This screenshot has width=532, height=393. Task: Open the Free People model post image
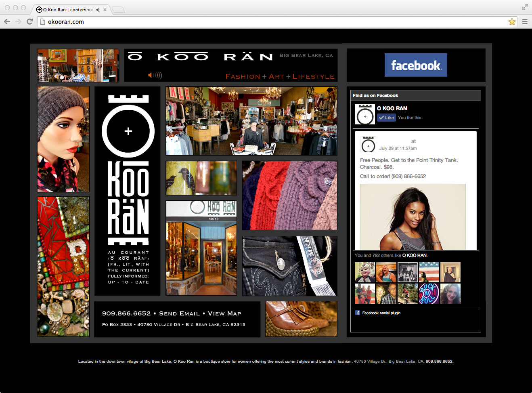(x=413, y=217)
